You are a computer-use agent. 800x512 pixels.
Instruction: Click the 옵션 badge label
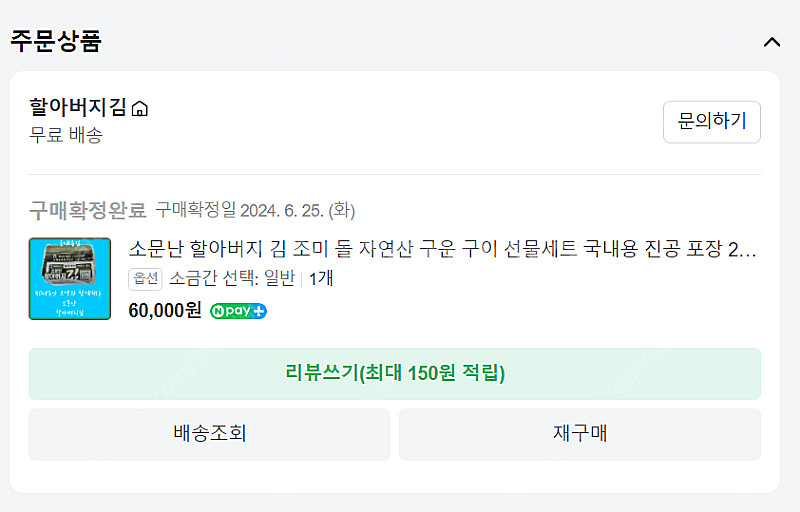click(145, 279)
